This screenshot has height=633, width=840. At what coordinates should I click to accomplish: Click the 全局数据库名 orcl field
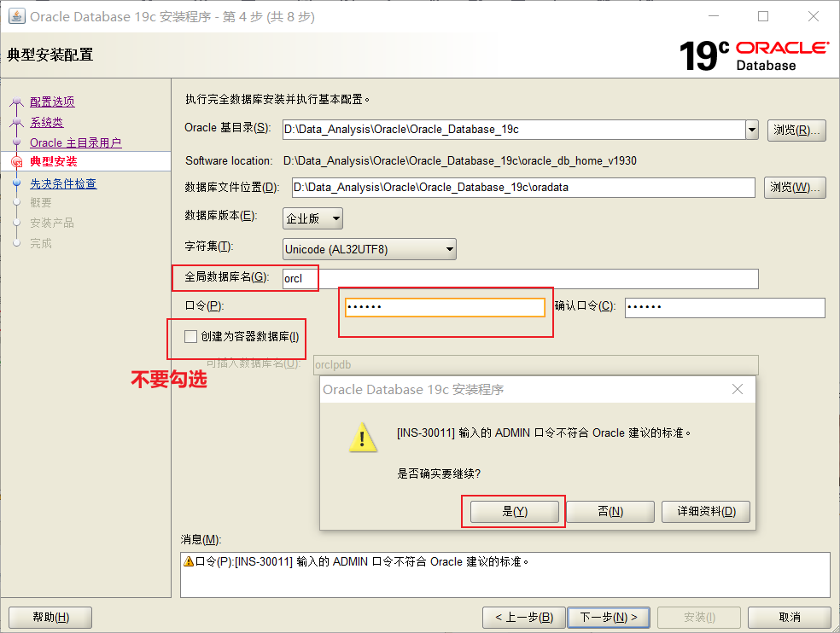click(521, 278)
